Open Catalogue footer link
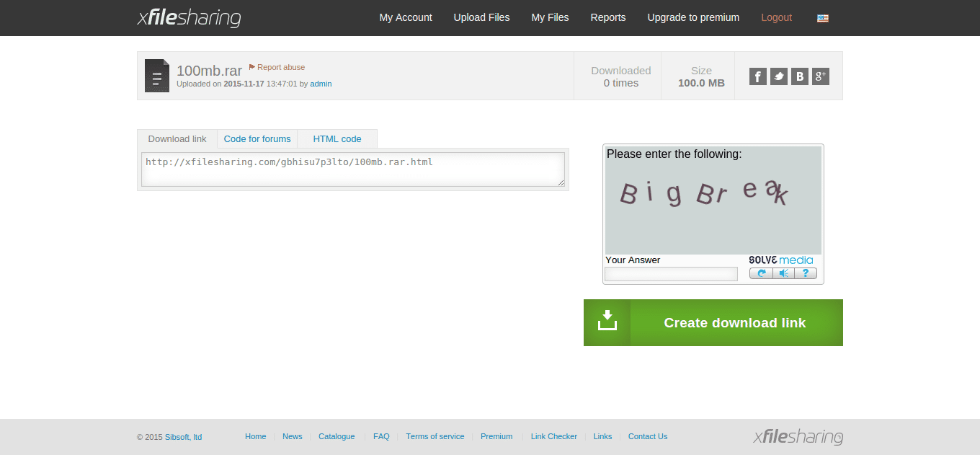Viewport: 980px width, 455px height. [x=337, y=436]
